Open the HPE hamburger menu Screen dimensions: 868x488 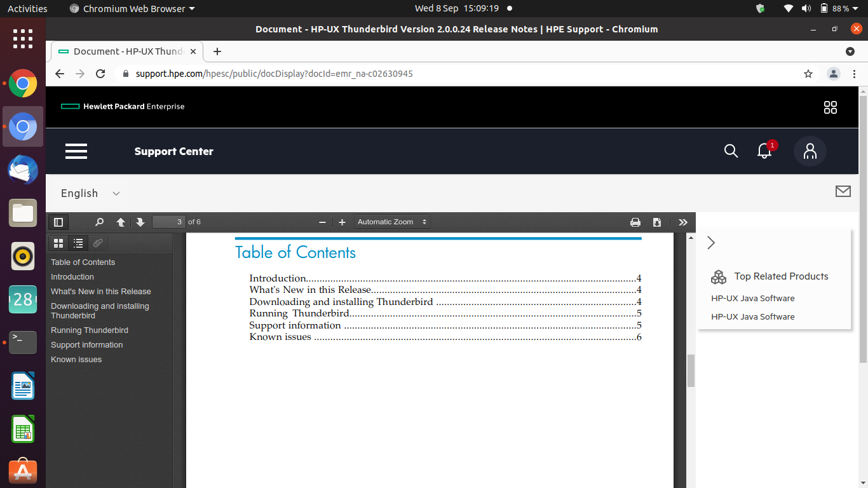coord(76,151)
